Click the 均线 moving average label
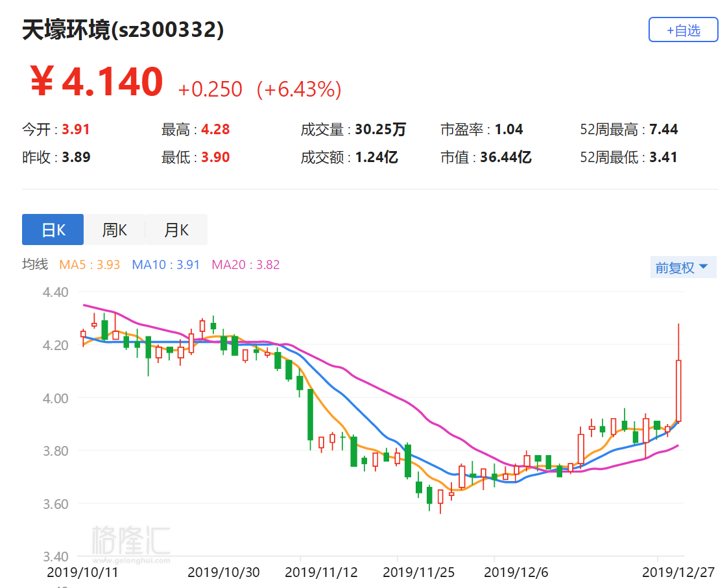 35,264
